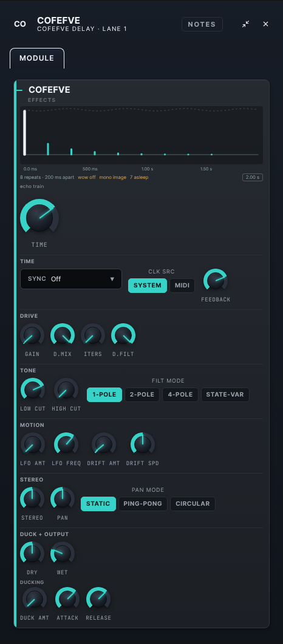Click the LOW CUT tone knob
Viewport: 283px width, 644px height.
click(33, 390)
